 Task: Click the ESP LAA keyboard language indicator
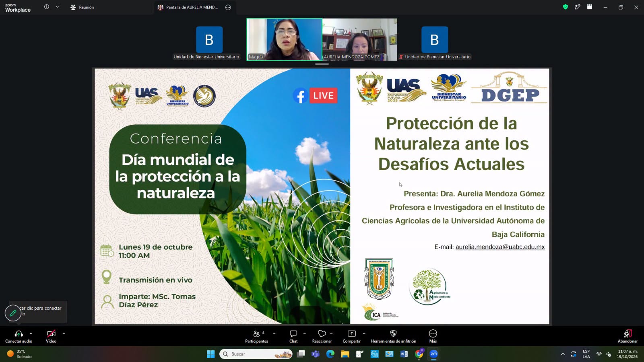click(586, 354)
